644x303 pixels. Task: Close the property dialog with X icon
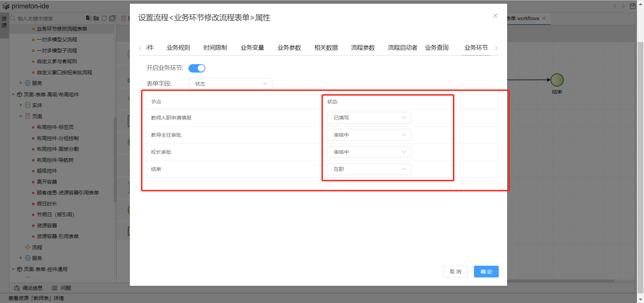pos(495,16)
